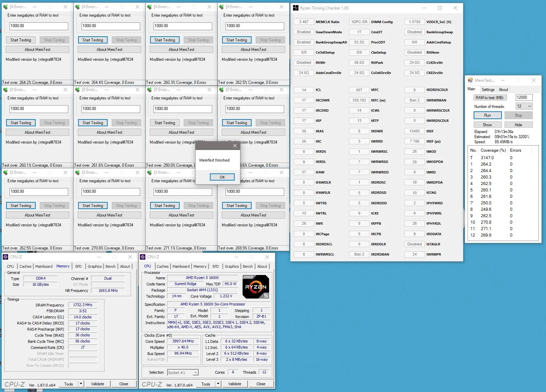The image size is (546, 392).
Task: Click the RAM to test field showing 12000
Action: 524,97
